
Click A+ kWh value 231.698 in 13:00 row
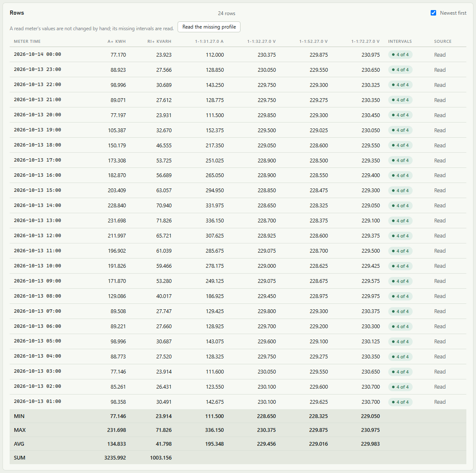pyautogui.click(x=117, y=221)
